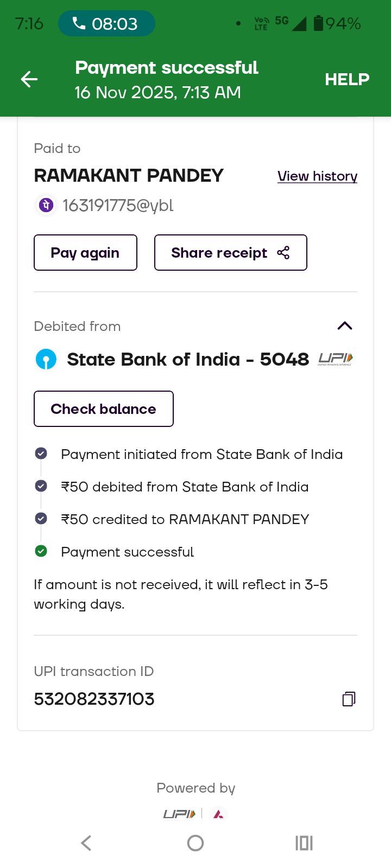This screenshot has height=868, width=391.
Task: Tap the ₹50 credited step checkmark
Action: [x=41, y=519]
